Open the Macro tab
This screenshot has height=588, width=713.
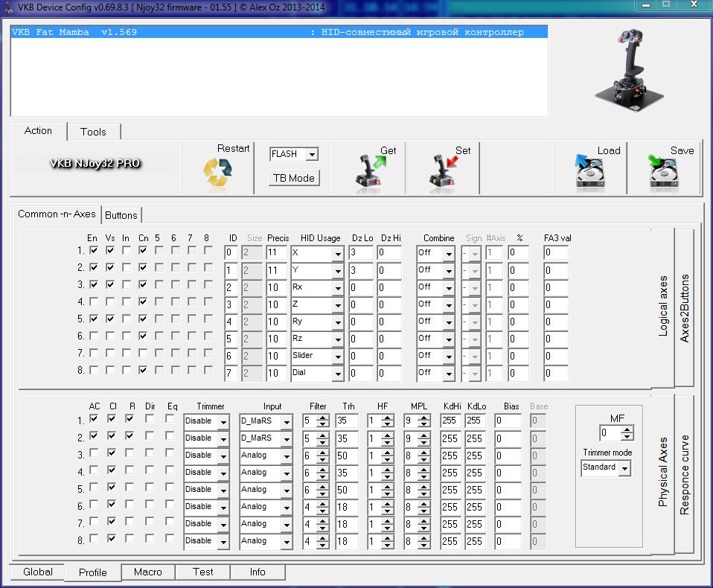pos(148,572)
